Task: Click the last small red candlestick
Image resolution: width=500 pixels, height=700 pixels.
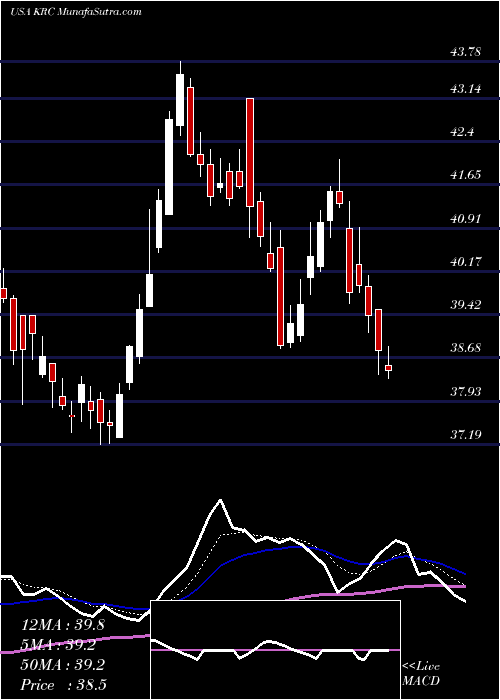Action: (x=388, y=368)
